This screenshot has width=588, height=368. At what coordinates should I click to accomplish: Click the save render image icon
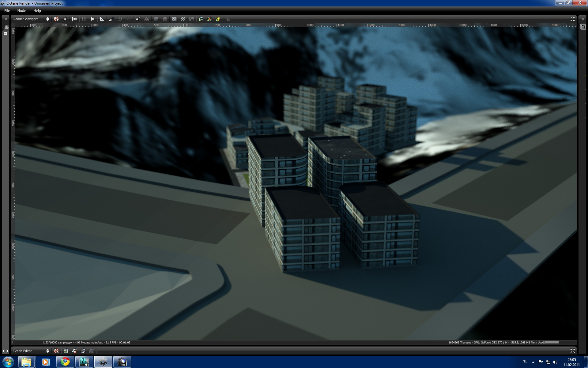tap(201, 19)
